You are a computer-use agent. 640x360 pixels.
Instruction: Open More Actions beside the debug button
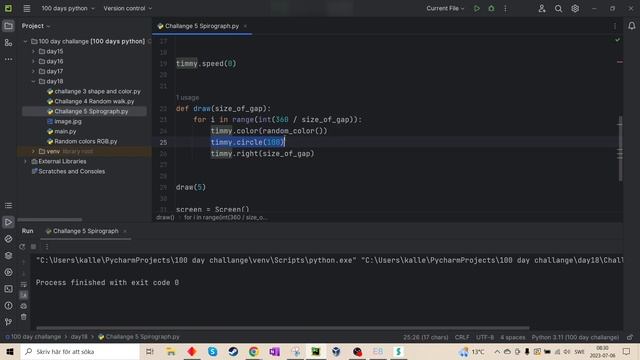click(x=505, y=8)
